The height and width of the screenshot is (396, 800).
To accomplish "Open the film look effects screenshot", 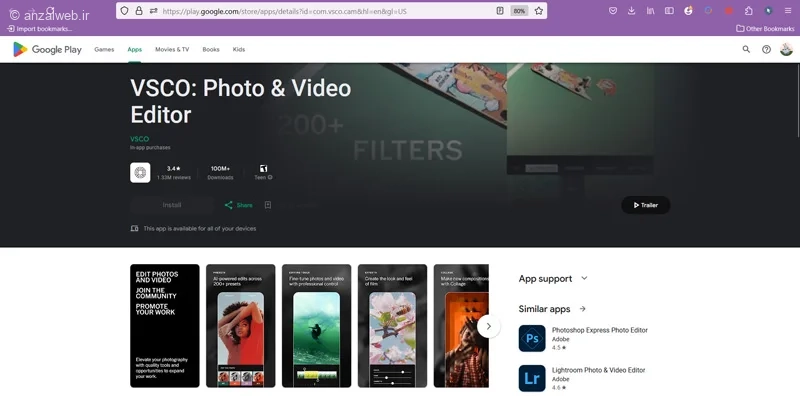I will click(x=392, y=326).
